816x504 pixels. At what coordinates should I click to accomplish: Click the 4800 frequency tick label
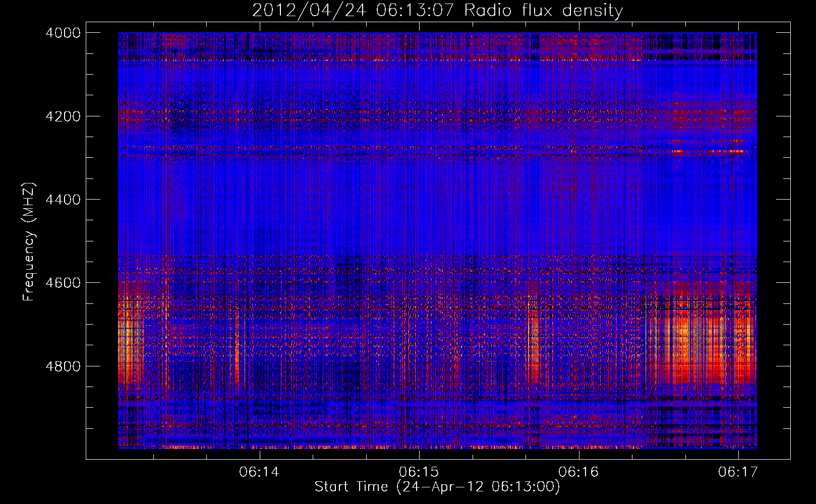63,366
